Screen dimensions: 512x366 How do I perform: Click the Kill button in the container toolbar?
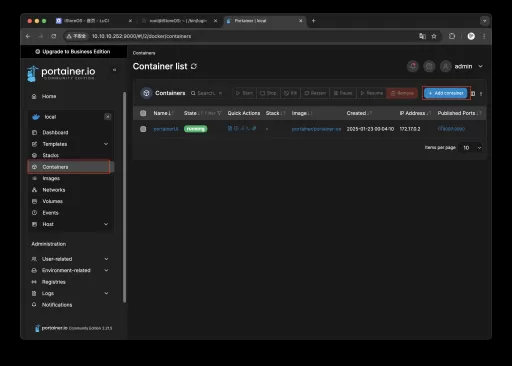(290, 93)
